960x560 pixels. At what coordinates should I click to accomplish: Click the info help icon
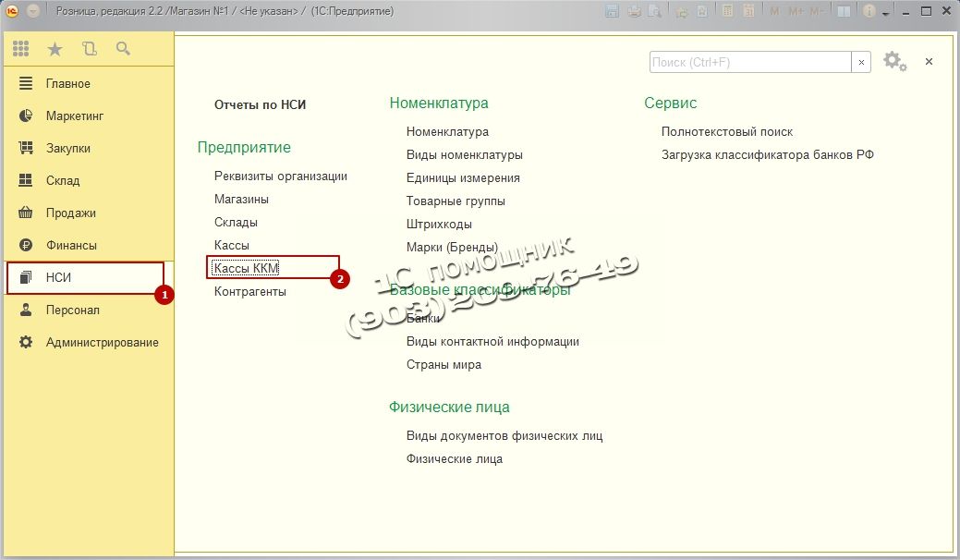(869, 12)
